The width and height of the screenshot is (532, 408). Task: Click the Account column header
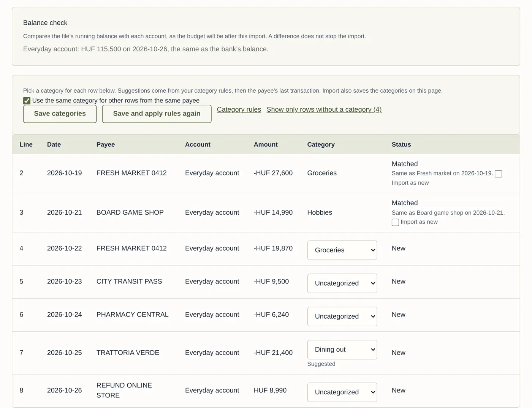[x=198, y=144]
